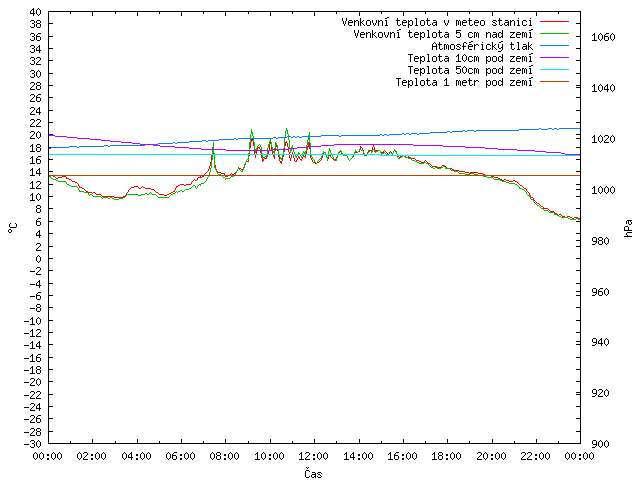Click blue legend line for Atmosférický tlak
Screen dimensions: 640x480
click(x=554, y=46)
